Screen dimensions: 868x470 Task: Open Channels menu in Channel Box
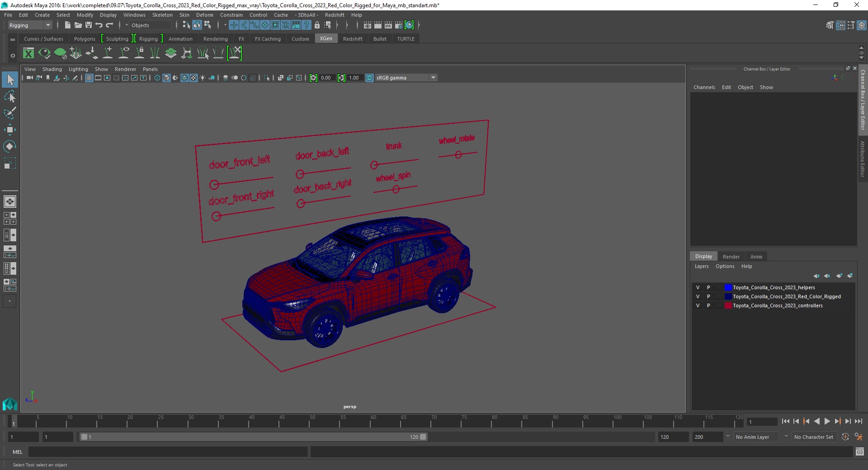tap(704, 87)
